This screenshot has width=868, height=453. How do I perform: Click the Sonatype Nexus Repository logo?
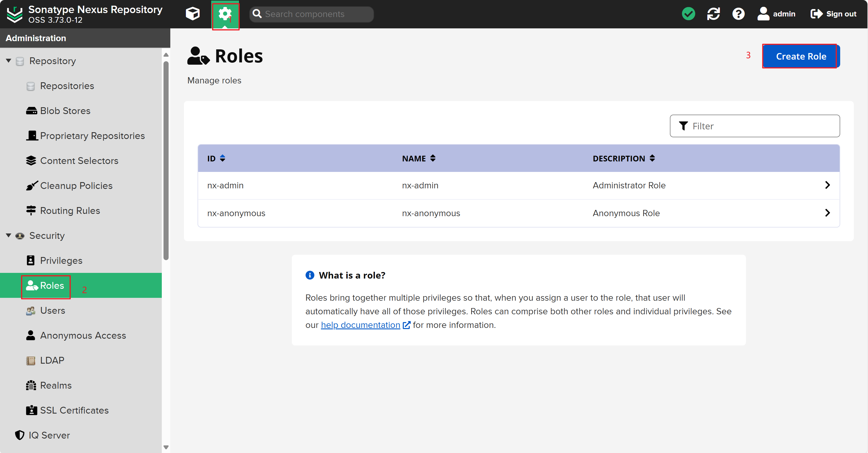pos(14,14)
